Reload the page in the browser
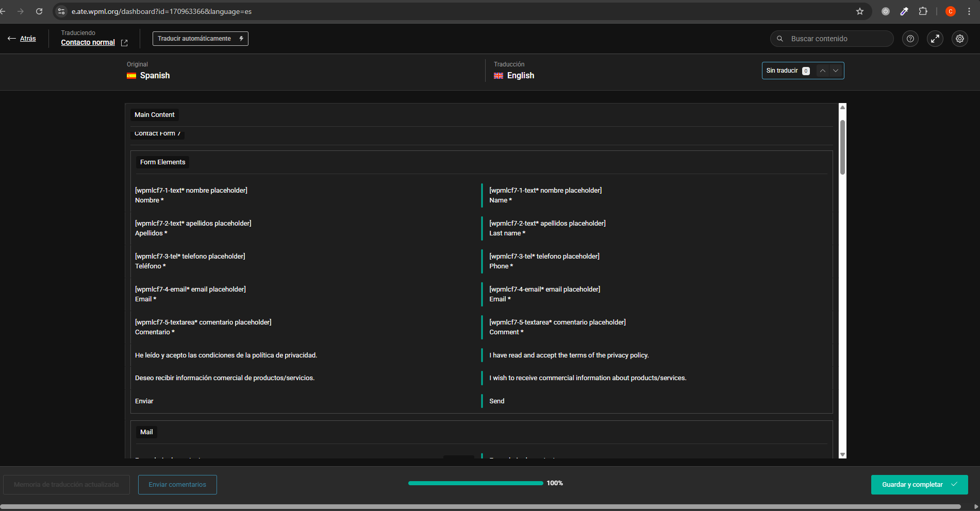This screenshot has width=980, height=511. tap(39, 11)
